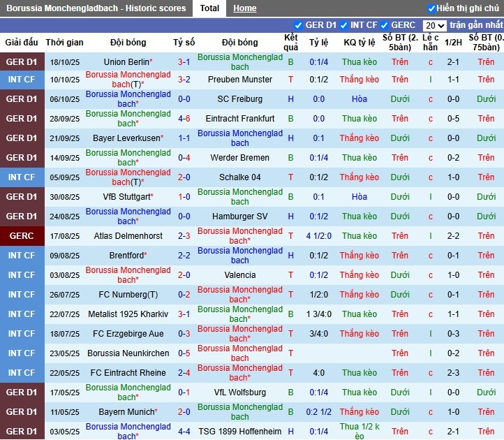This screenshot has width=504, height=440.
Task: Uncheck the GER D1 filter checkbox
Action: click(299, 25)
